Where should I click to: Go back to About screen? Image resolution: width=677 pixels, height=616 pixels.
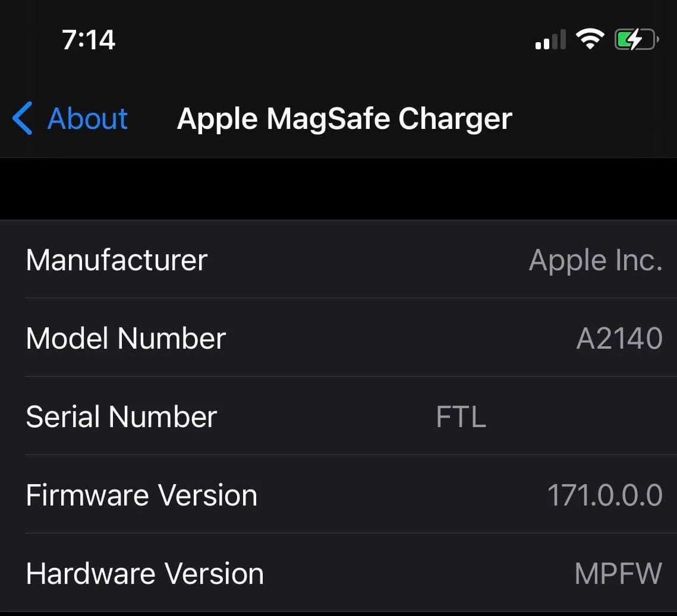pyautogui.click(x=87, y=118)
